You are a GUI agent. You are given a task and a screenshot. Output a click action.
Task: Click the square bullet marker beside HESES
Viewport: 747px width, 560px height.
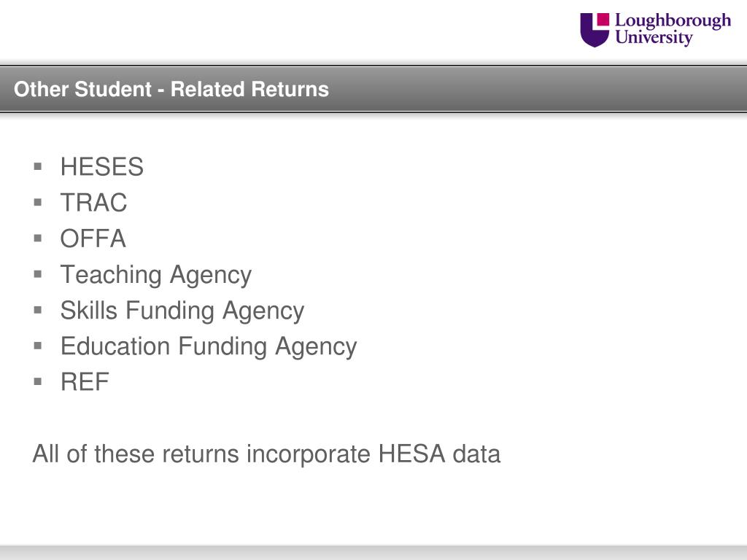[38, 167]
